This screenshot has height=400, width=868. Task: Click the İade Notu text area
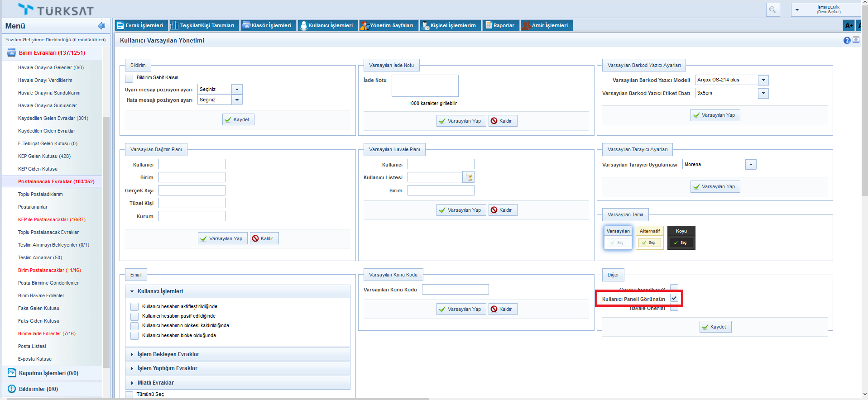pos(425,86)
